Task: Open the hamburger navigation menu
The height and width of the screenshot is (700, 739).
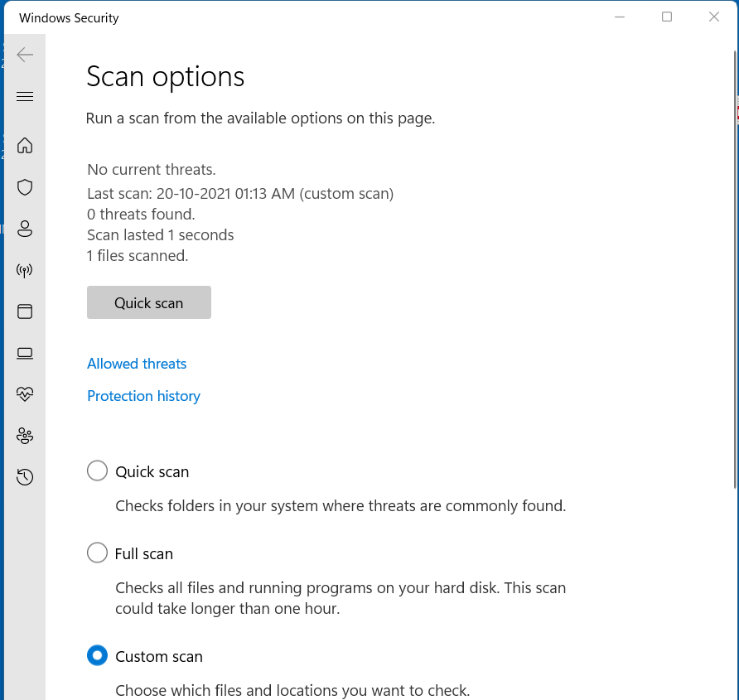Action: point(25,97)
